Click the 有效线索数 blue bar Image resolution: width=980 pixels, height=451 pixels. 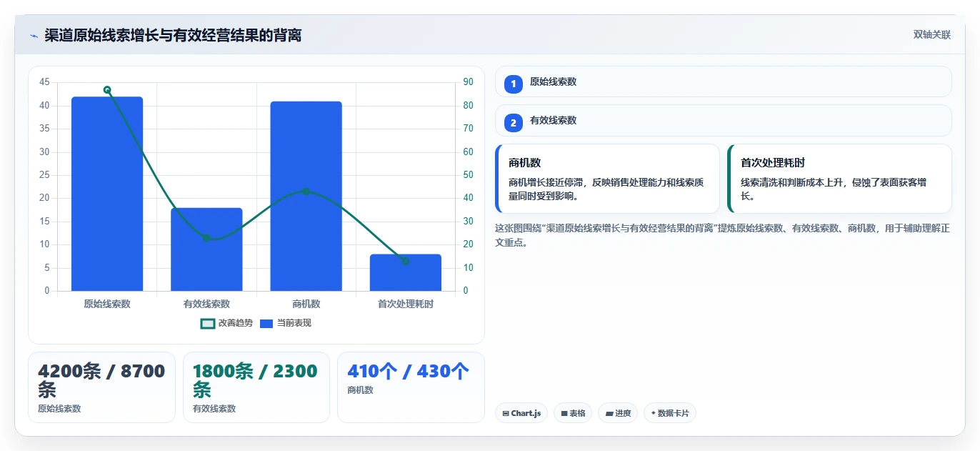pos(206,249)
